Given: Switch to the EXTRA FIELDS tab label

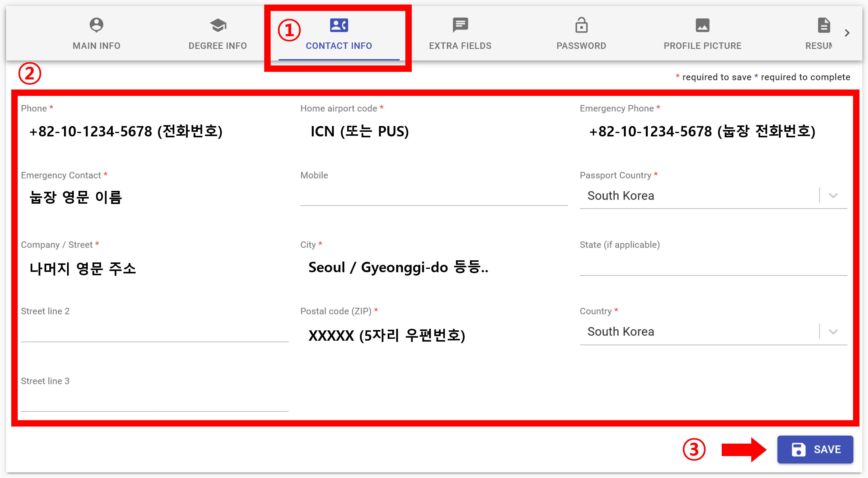Looking at the screenshot, I should coord(460,46).
